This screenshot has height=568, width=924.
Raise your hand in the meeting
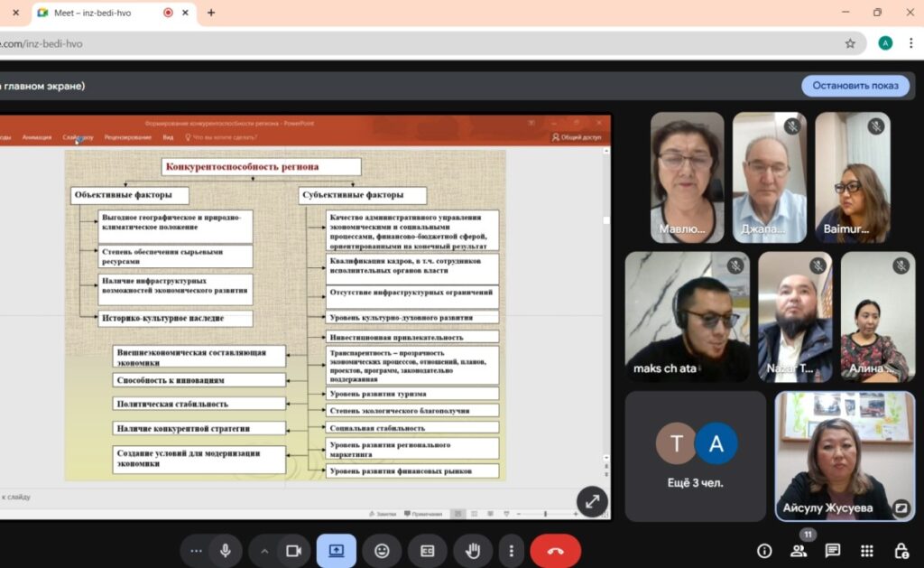point(472,551)
